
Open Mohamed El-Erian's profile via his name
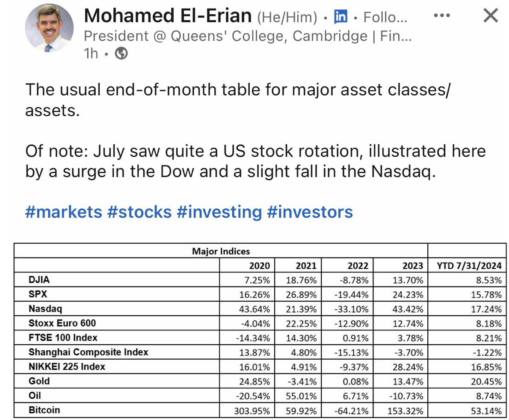(x=168, y=16)
